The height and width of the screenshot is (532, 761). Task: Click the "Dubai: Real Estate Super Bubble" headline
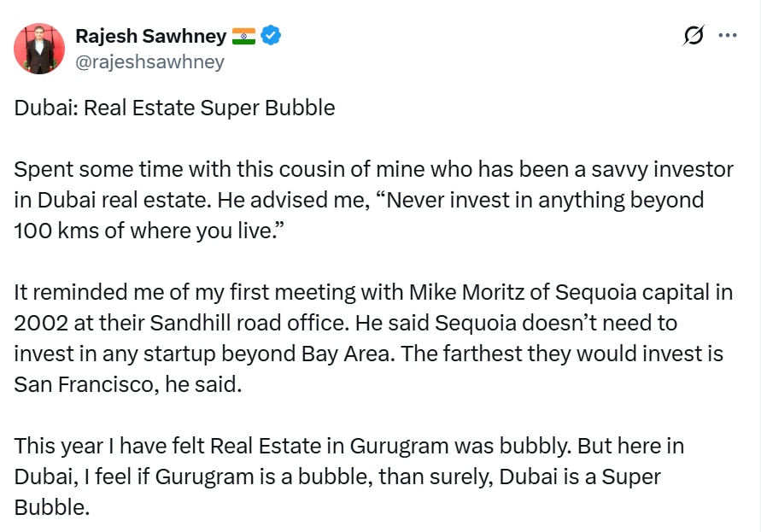pyautogui.click(x=174, y=108)
